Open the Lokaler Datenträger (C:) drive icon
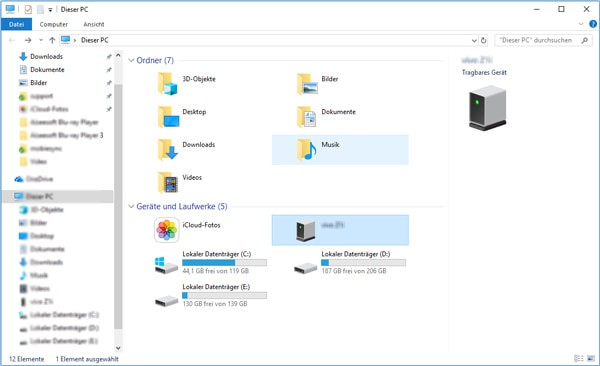600x366 pixels. point(166,265)
